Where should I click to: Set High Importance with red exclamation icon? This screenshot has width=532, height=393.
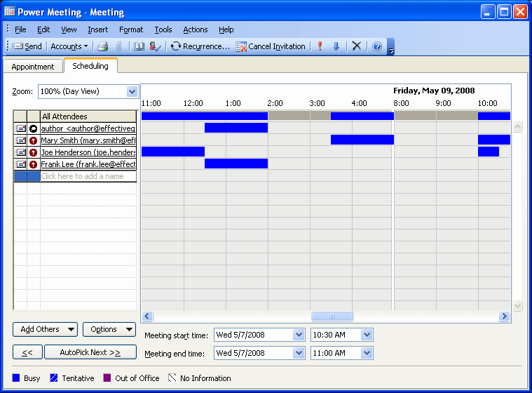coord(320,46)
